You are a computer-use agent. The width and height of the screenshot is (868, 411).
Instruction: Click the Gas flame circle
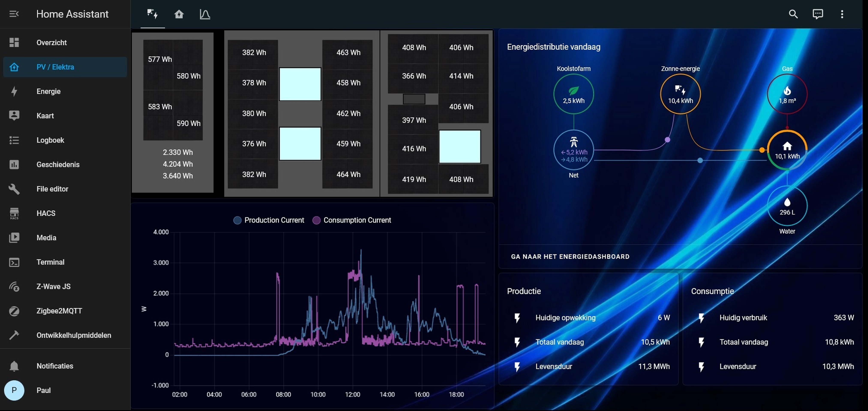pos(787,94)
